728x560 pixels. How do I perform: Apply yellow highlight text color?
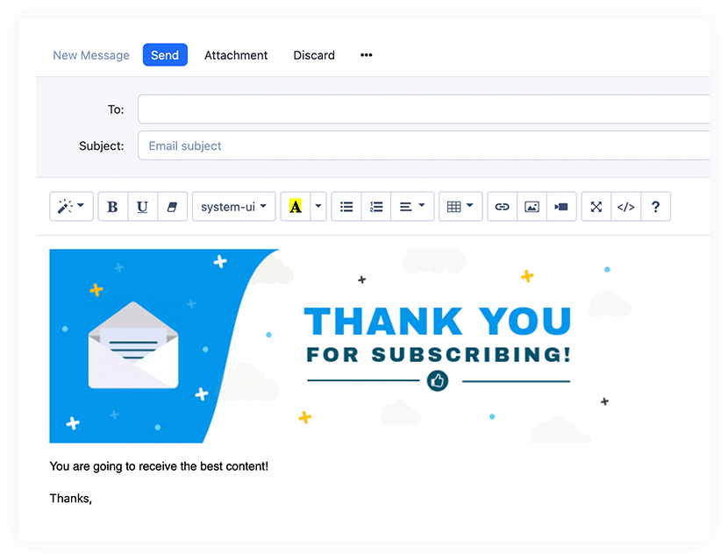pyautogui.click(x=296, y=207)
